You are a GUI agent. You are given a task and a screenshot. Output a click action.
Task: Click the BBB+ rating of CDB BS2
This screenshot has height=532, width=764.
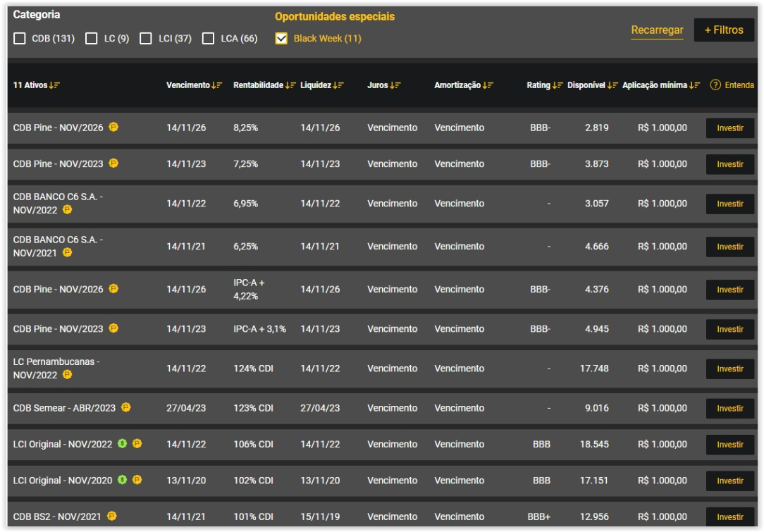click(x=539, y=517)
